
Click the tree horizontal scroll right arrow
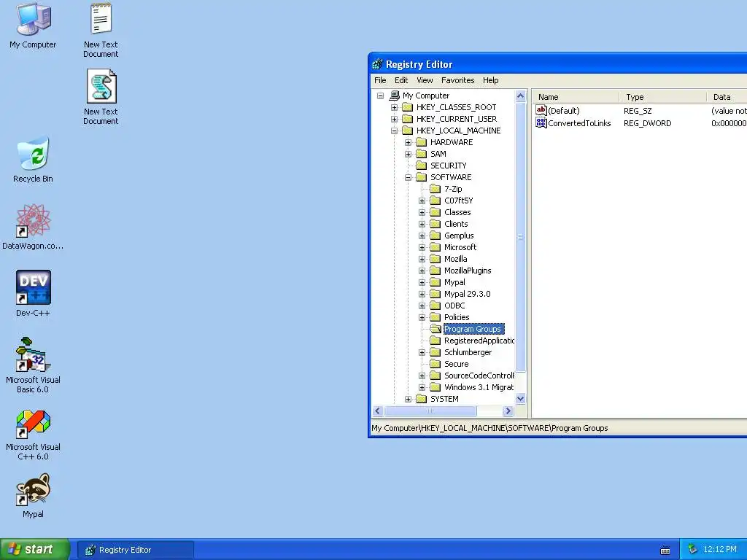coord(508,411)
